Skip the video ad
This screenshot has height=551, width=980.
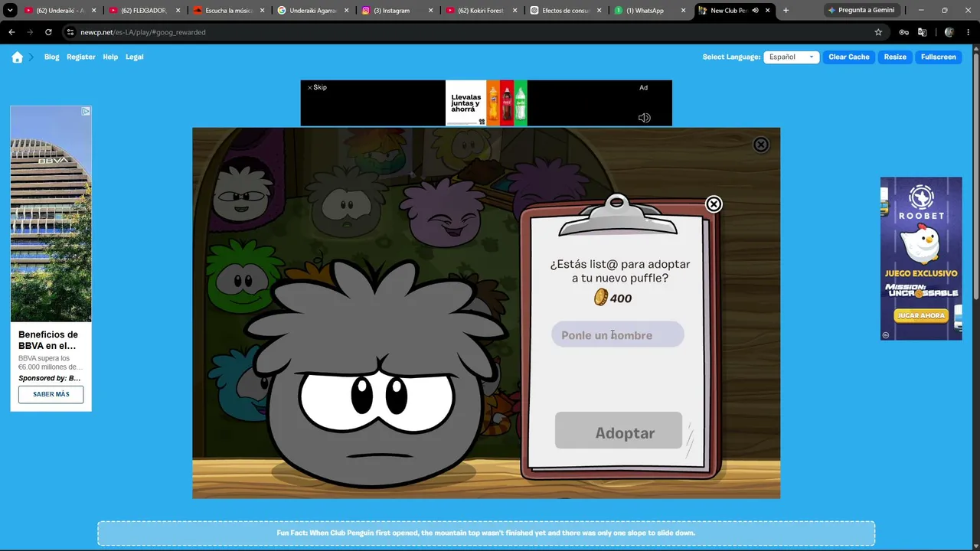click(x=317, y=87)
